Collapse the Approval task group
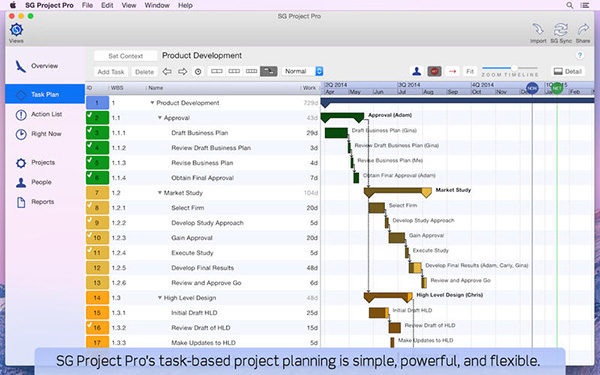 [160, 118]
